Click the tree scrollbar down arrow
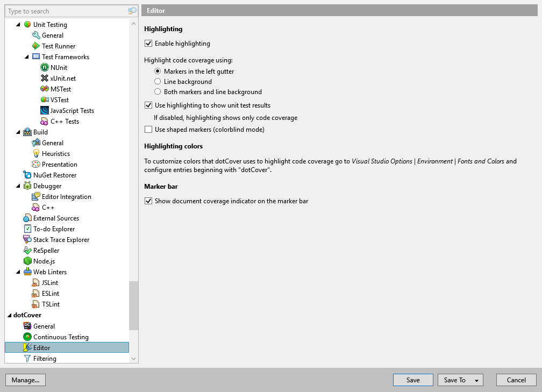This screenshot has height=392, width=542. (134, 359)
